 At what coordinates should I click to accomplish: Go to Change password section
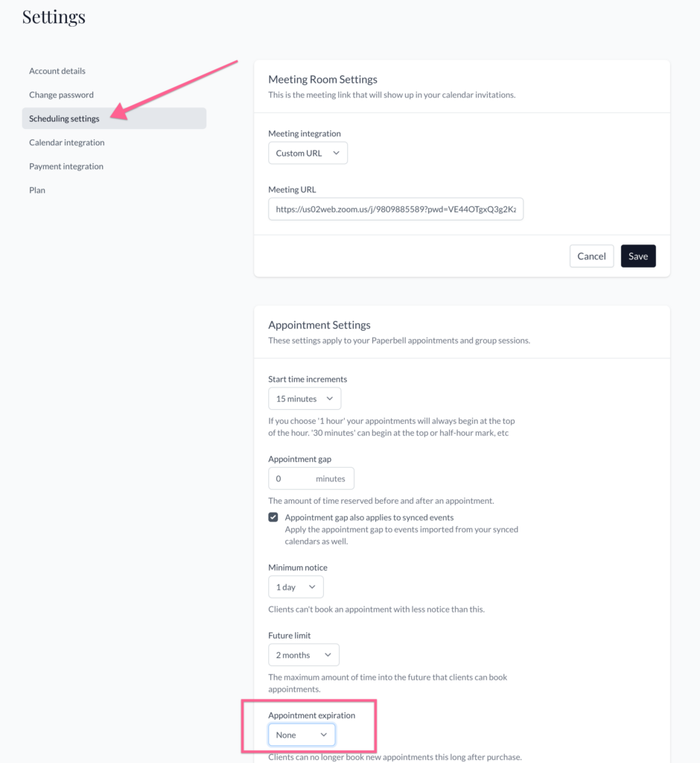point(61,95)
